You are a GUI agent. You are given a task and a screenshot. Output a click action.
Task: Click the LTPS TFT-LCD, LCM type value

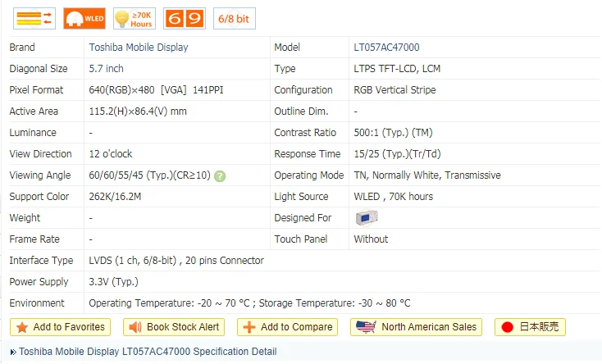(397, 69)
